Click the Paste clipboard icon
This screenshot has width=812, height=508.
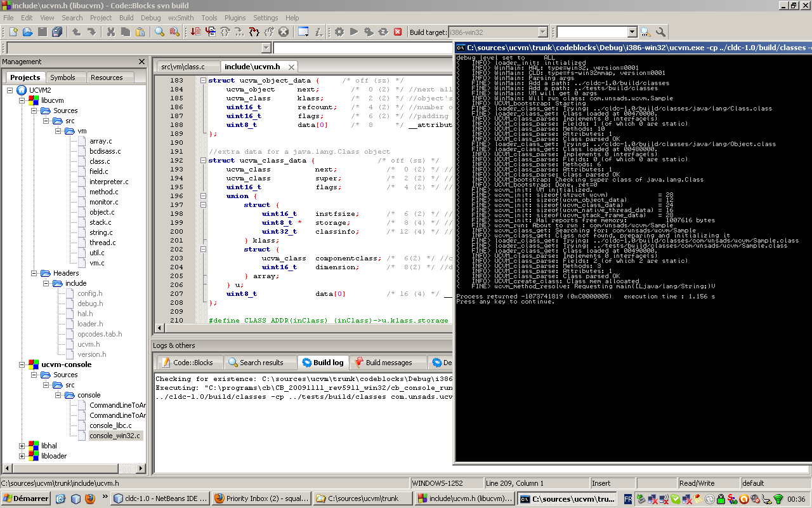tap(140, 32)
